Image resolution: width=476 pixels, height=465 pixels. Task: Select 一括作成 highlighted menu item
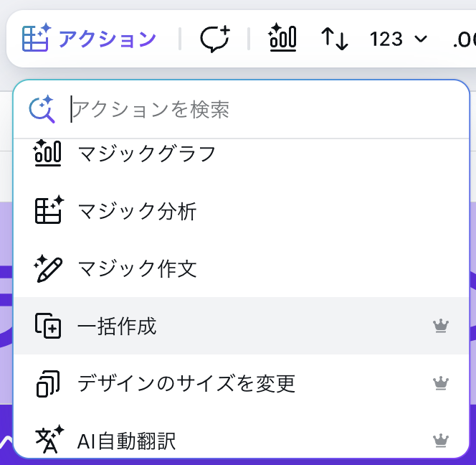coord(241,326)
